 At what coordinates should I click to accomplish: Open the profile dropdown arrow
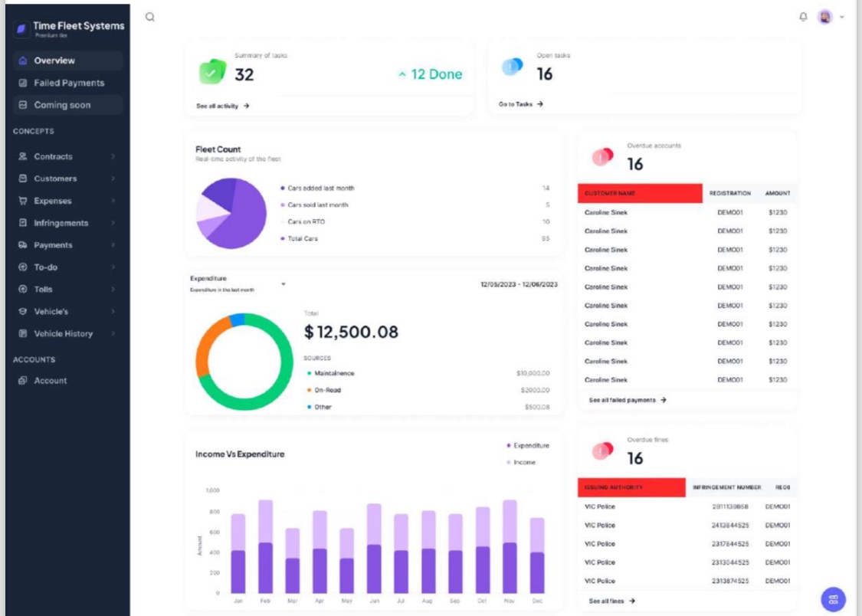(x=842, y=17)
